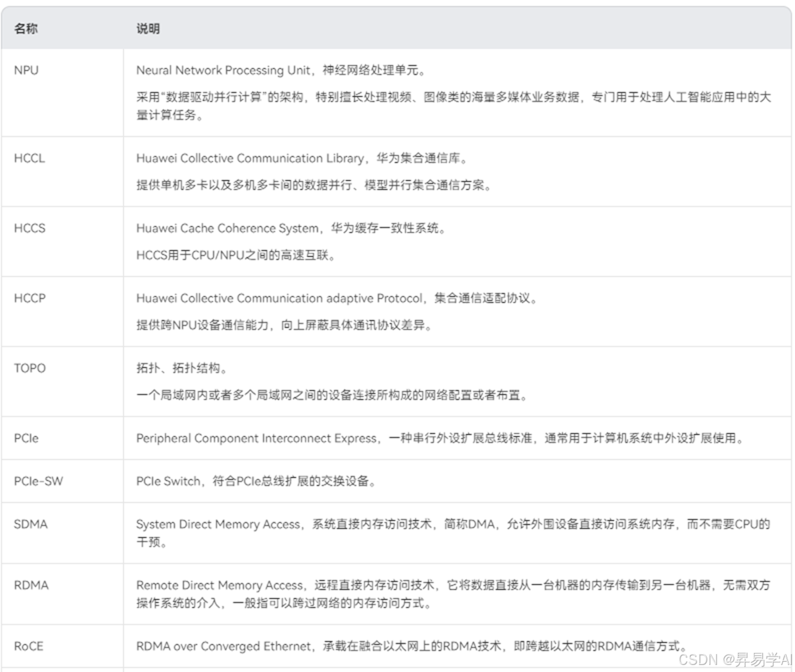Click the 名称 column header
Image resolution: width=795 pixels, height=672 pixels.
(27, 28)
